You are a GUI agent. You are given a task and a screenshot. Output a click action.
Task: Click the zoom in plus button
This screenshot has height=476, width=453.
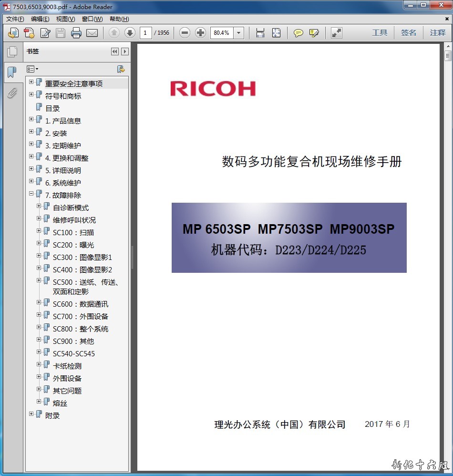(201, 33)
